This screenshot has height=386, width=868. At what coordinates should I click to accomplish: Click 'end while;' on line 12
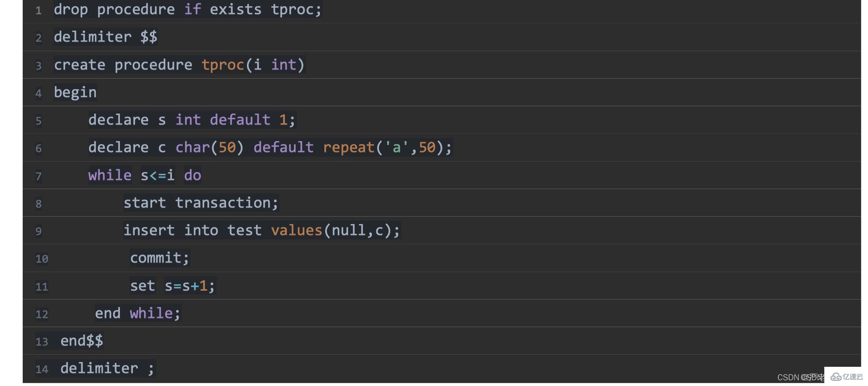click(x=138, y=313)
